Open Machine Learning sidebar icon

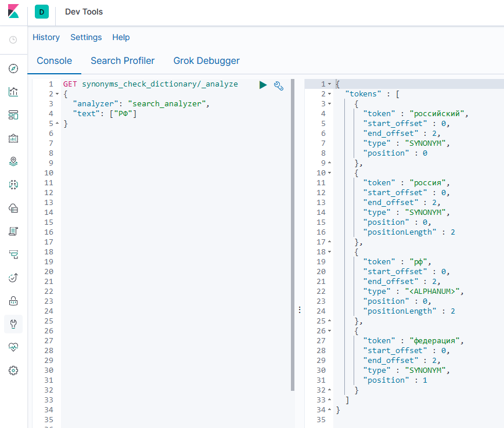13,185
